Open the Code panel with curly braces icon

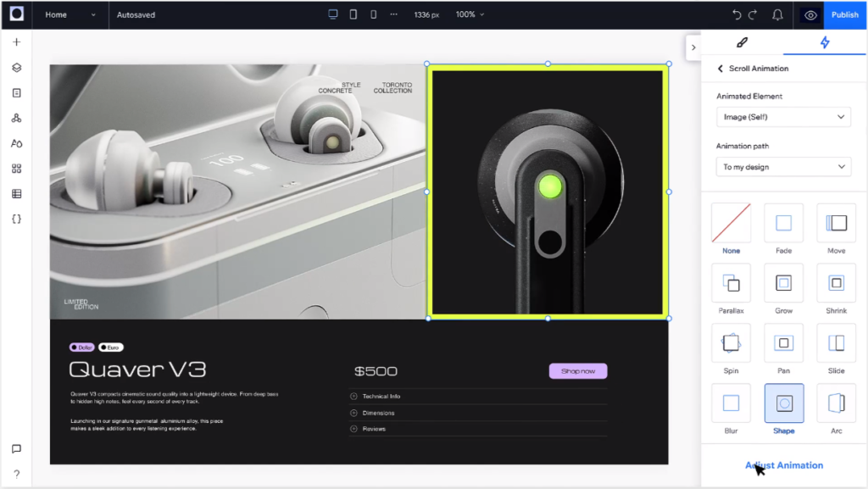[15, 218]
